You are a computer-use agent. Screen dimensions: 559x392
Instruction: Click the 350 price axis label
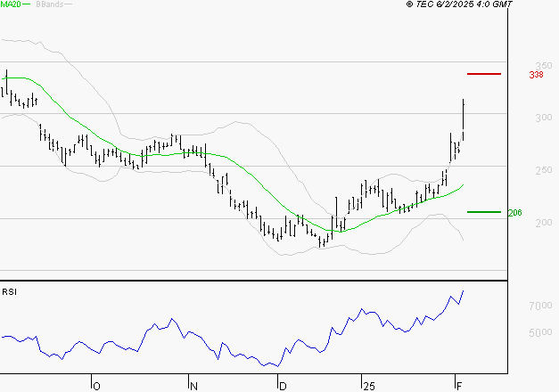click(543, 66)
